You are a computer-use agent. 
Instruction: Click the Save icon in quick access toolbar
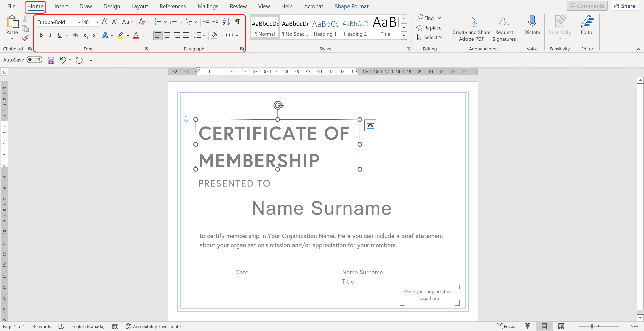(x=51, y=60)
